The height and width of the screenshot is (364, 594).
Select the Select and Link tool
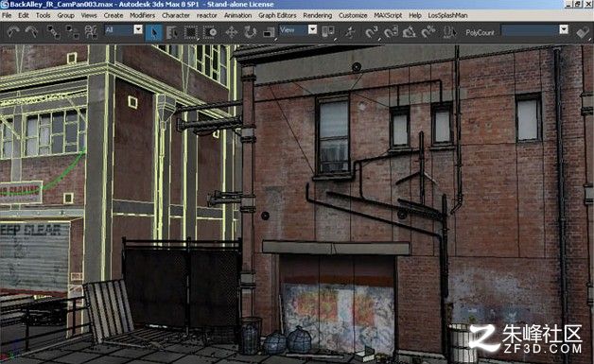(53, 32)
